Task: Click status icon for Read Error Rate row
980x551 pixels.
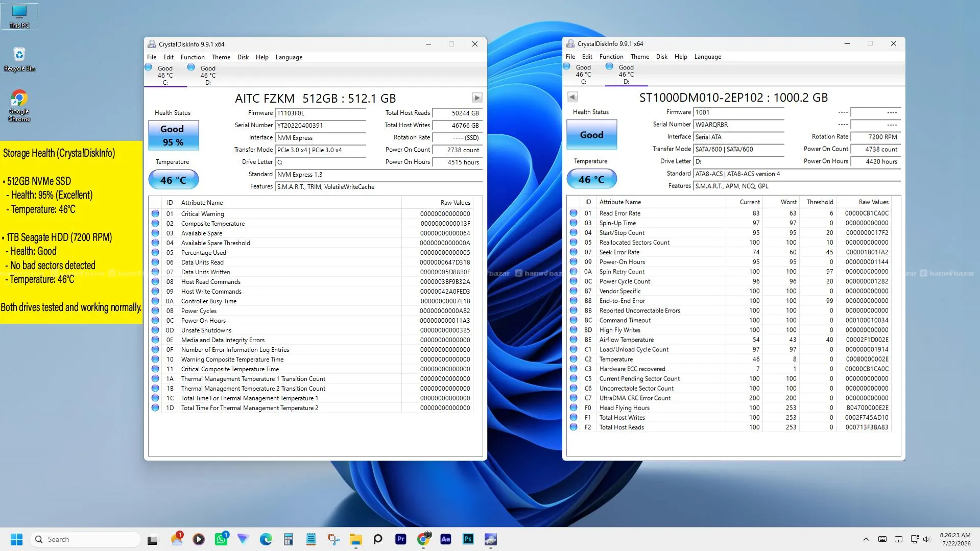Action: pos(573,213)
